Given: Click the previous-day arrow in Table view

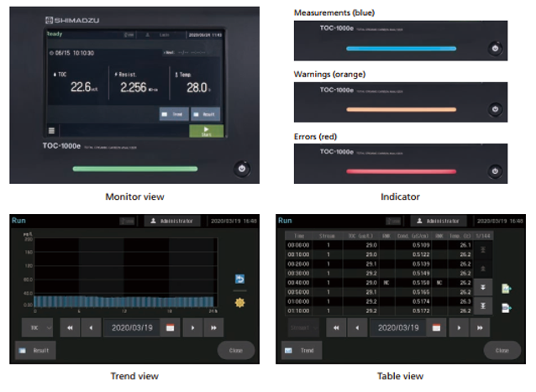Looking at the screenshot, I should tap(357, 328).
